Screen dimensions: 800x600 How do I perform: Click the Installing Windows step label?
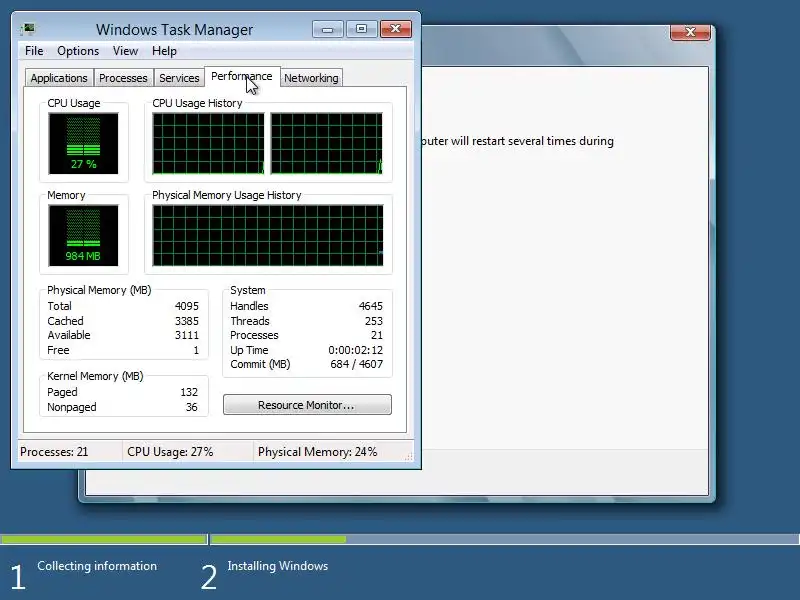(278, 566)
